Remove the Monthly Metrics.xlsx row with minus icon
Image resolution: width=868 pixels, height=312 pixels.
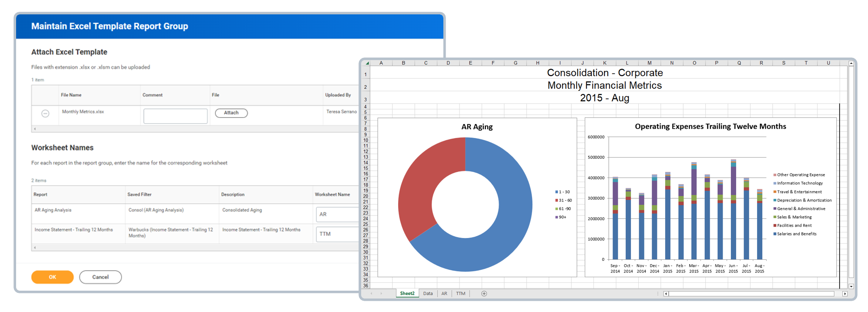pos(45,114)
